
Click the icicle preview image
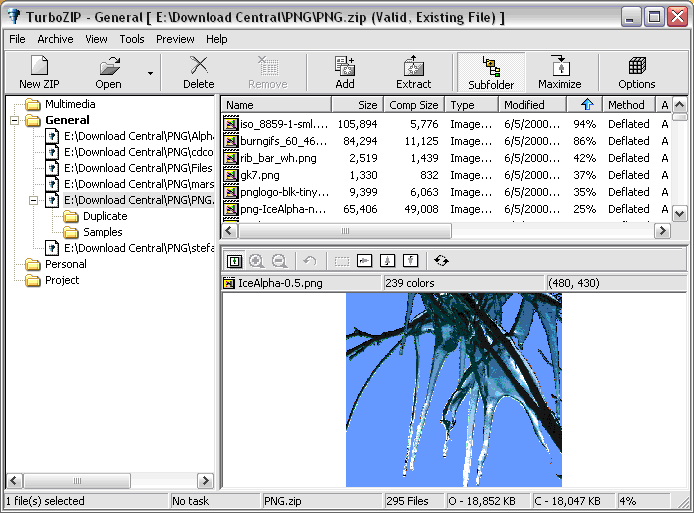pyautogui.click(x=454, y=390)
